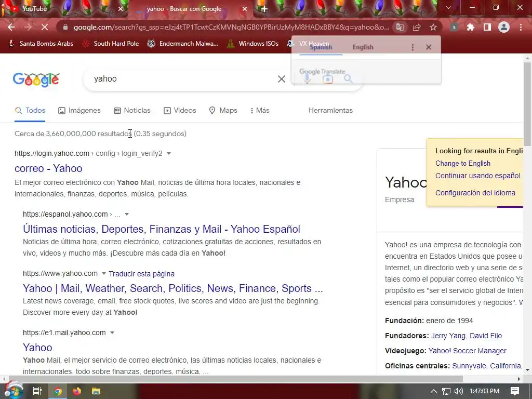Open the S extension icon in toolbar
Screen dimensions: 532x399
click(x=454, y=27)
